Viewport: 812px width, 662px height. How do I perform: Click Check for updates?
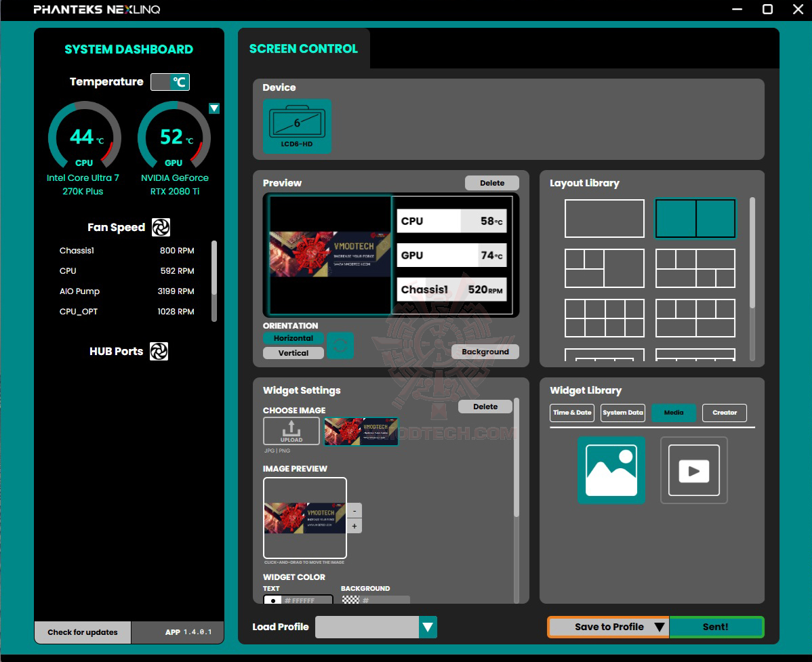(83, 632)
